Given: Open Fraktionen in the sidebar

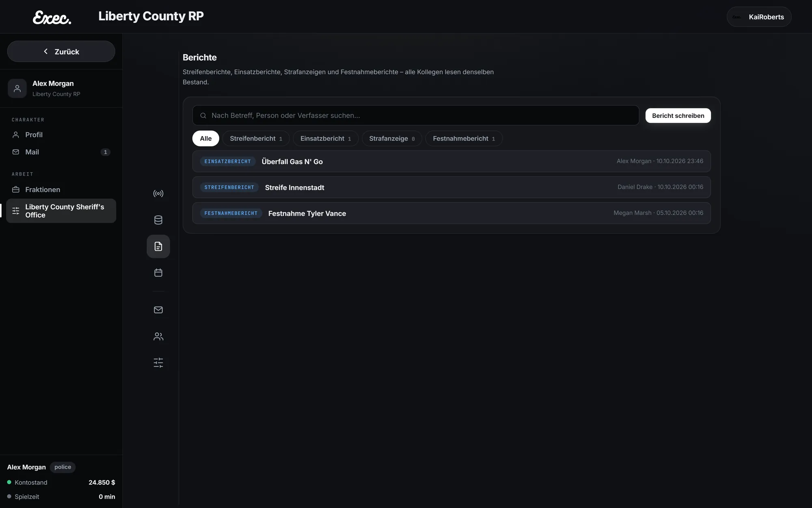Looking at the screenshot, I should click(61, 189).
